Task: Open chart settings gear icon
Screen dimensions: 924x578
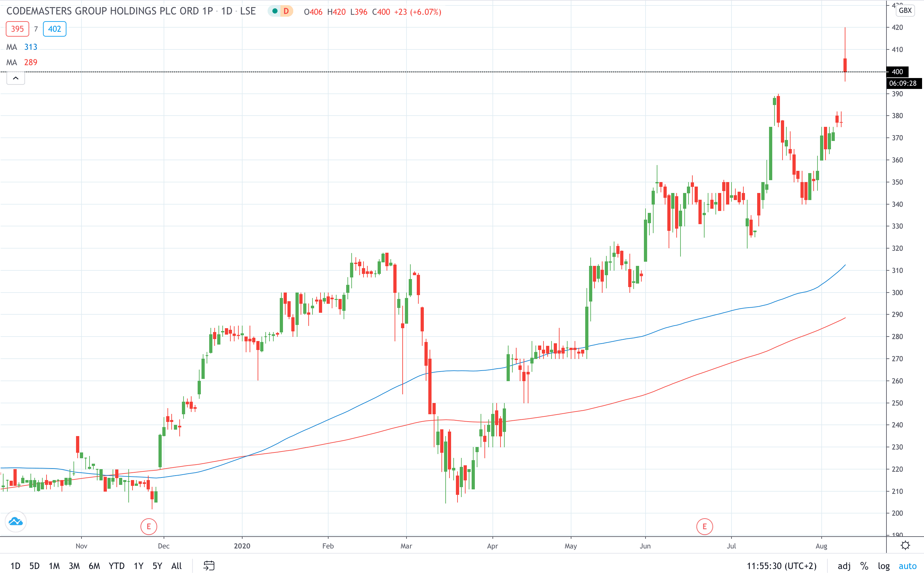Action: point(905,545)
